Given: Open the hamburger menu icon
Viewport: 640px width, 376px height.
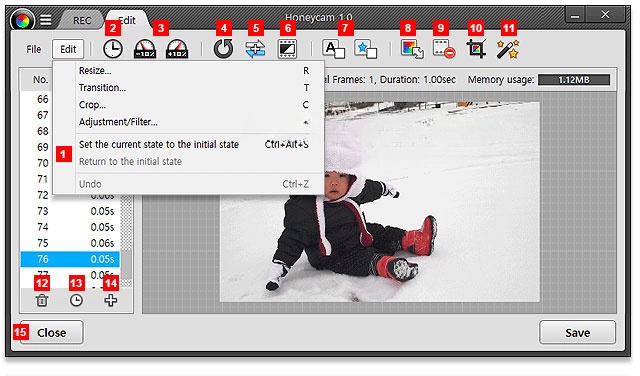Looking at the screenshot, I should pos(45,20).
